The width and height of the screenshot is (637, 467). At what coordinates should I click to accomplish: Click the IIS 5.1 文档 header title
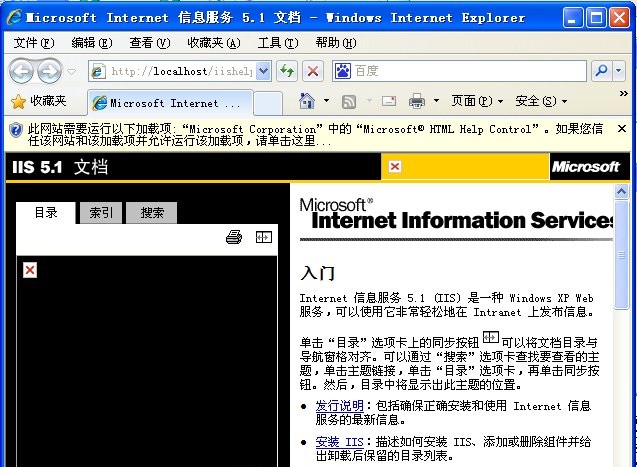coord(60,167)
